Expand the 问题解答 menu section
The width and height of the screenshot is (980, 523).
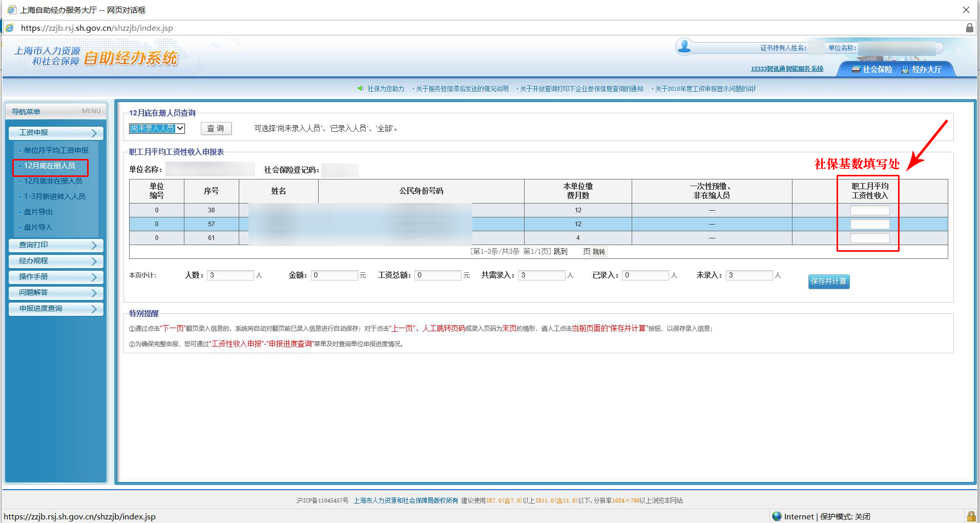[56, 293]
